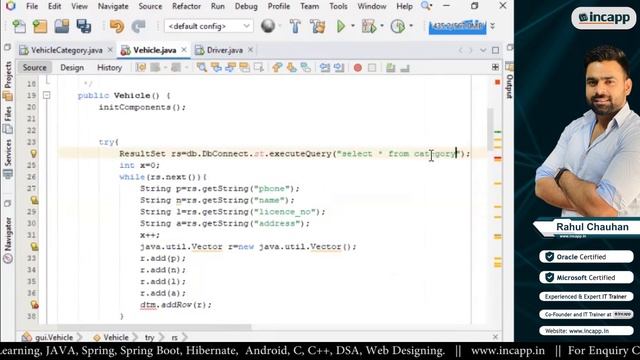Expand the toolbar overflow chevron

(493, 26)
